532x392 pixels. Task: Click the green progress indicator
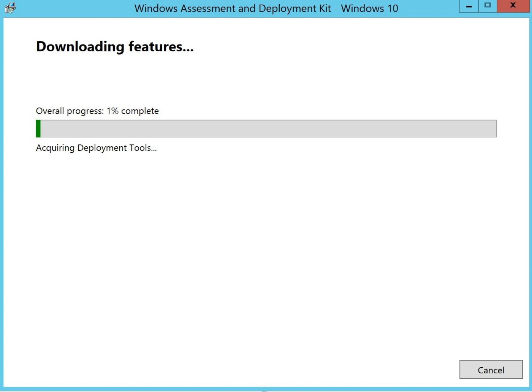[38, 128]
